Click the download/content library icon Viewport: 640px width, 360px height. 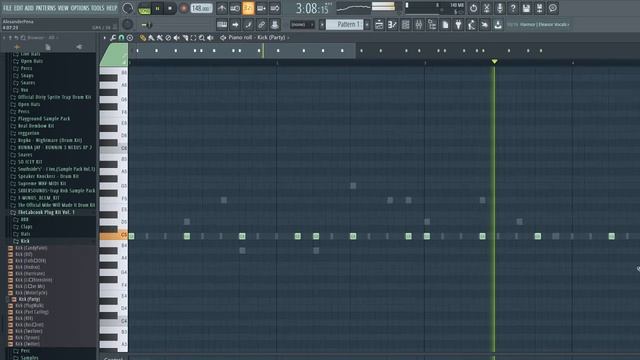498,25
